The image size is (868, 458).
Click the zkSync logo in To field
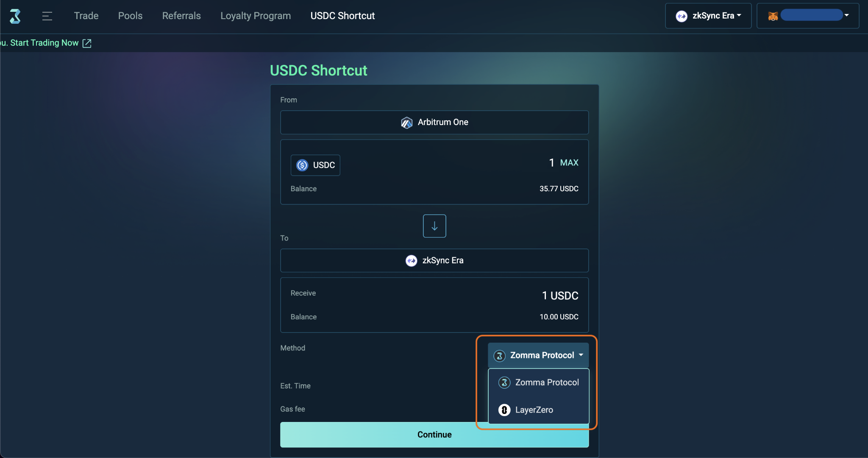click(411, 260)
